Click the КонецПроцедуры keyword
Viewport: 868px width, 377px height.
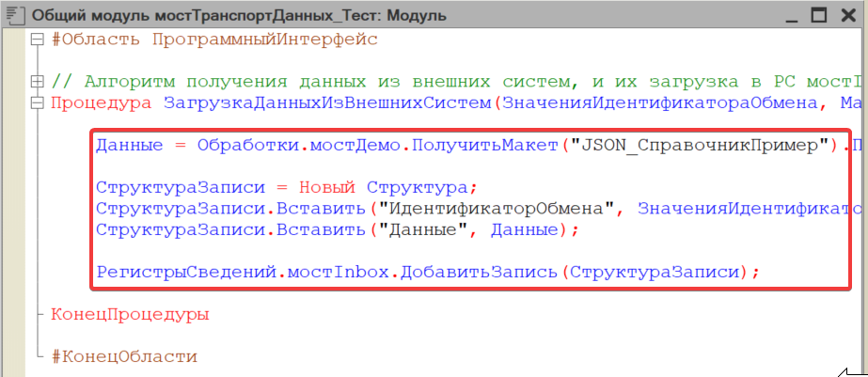pos(130,314)
